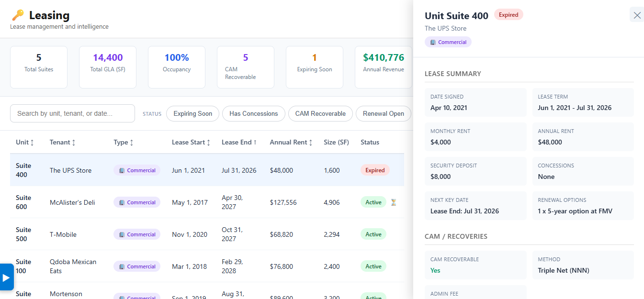Open The UPS Store tenant row
Screen dimensions: 644x299
[207, 170]
